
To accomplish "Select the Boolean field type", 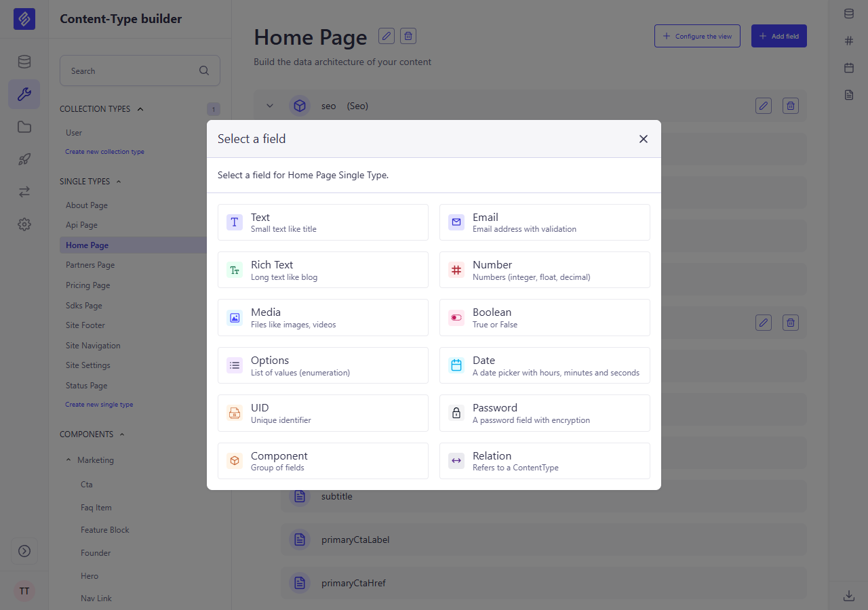I will pyautogui.click(x=545, y=317).
